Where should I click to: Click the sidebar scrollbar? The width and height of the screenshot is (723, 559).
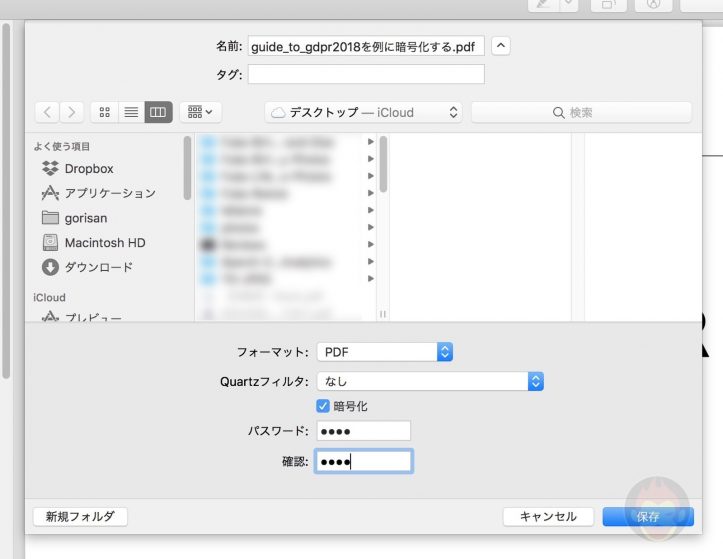187,168
